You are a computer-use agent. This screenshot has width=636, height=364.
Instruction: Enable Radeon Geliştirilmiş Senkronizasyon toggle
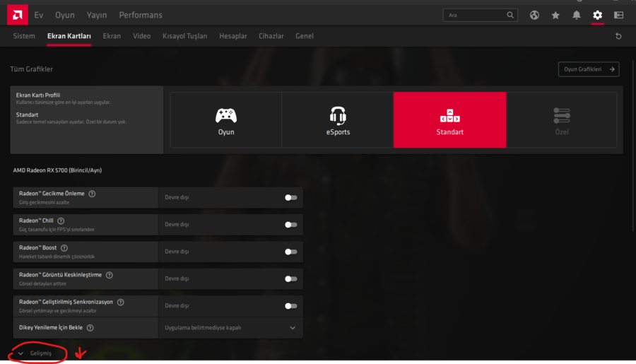(x=291, y=306)
